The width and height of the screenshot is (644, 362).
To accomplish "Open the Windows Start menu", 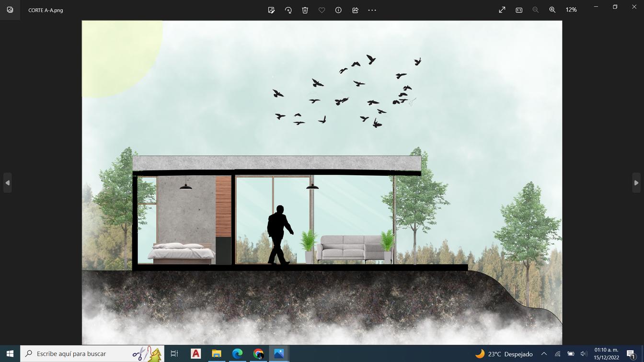I will [10, 353].
